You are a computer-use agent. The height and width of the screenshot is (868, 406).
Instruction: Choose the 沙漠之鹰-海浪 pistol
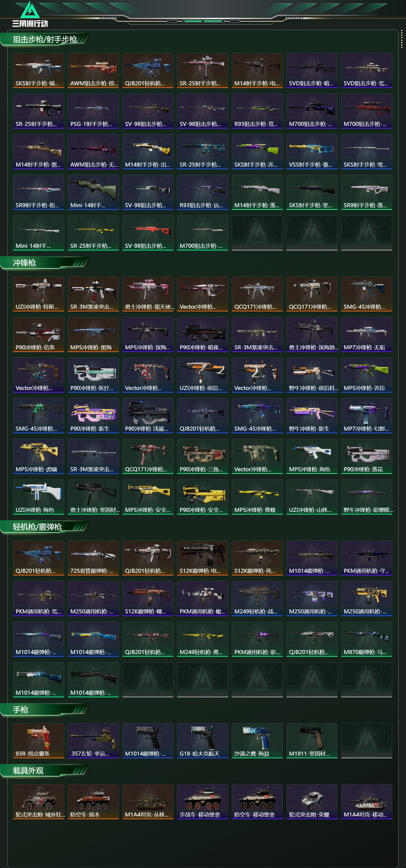point(257,741)
